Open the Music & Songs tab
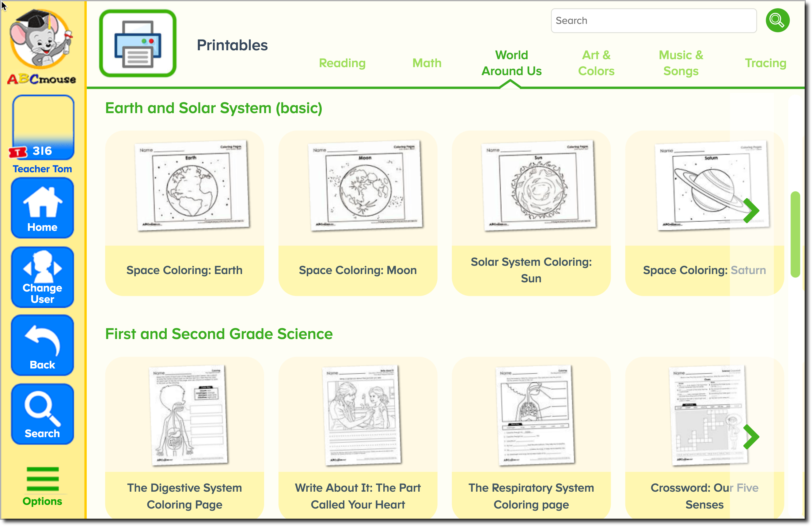Screen dimensions: 812x526 pos(681,63)
